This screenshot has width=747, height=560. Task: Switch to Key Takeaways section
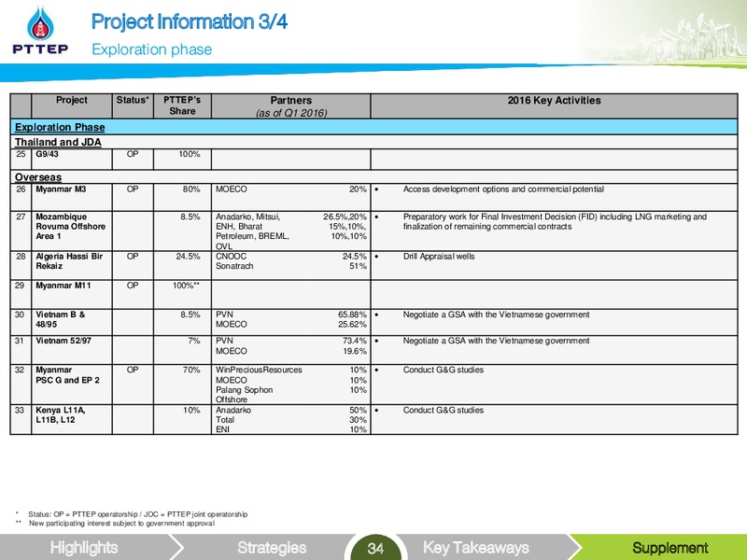tap(476, 548)
